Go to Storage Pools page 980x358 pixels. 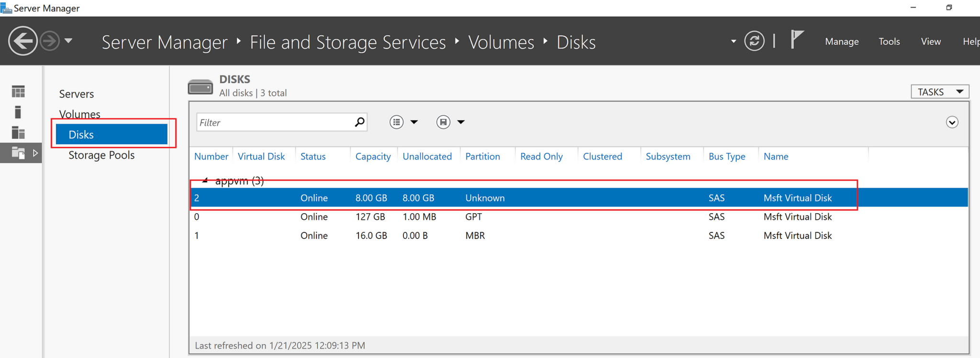[x=101, y=155]
